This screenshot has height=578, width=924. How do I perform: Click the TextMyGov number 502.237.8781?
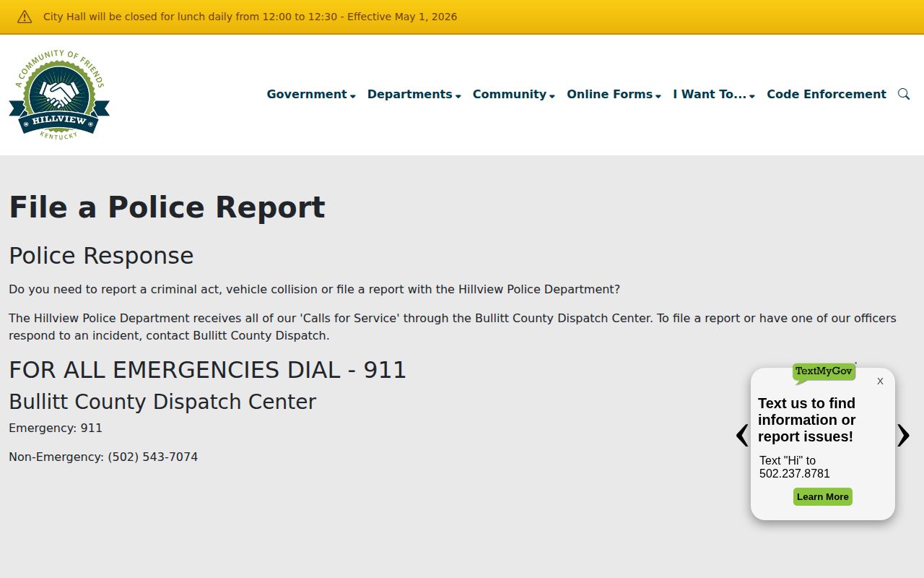795,474
